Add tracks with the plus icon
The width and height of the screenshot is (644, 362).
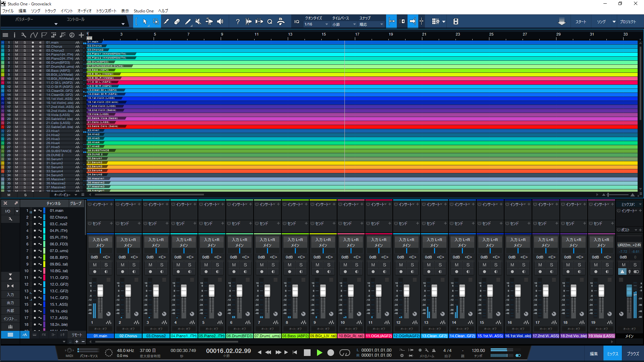[x=81, y=35]
